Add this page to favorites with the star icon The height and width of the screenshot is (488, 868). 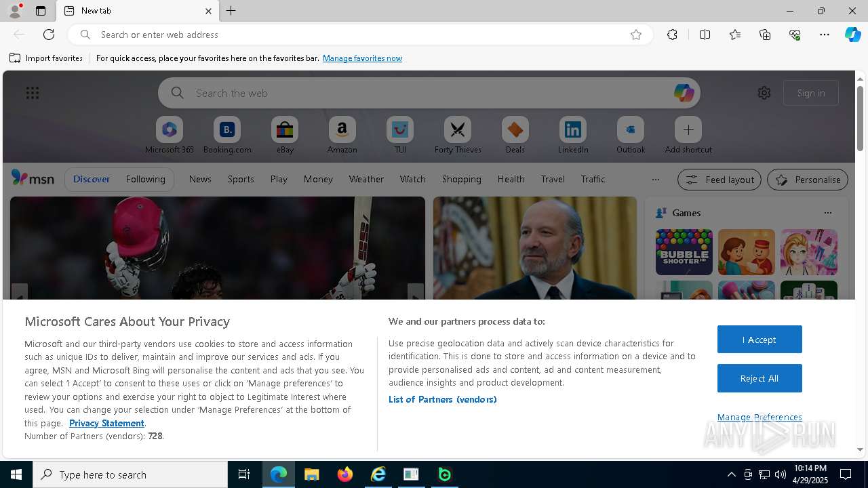pos(636,35)
